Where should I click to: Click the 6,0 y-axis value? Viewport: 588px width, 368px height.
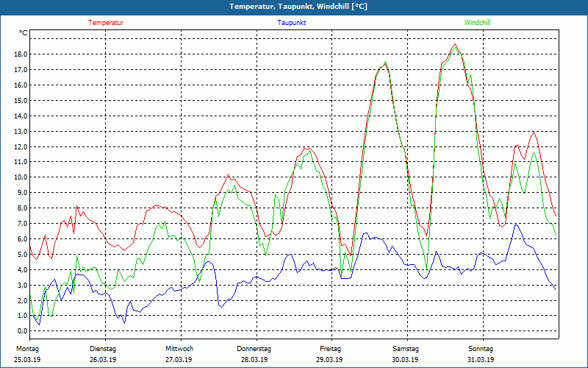click(x=22, y=238)
